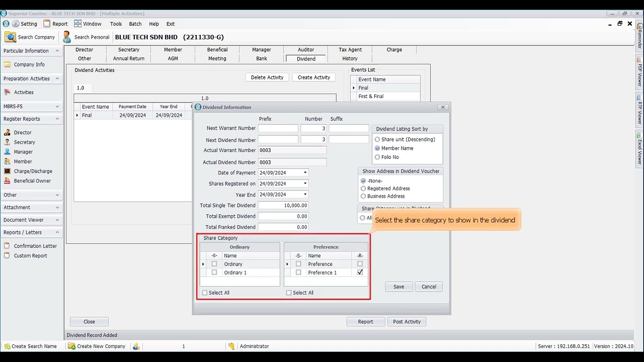Image resolution: width=644 pixels, height=362 pixels.
Task: Click the Company Info folder icon
Action: click(8, 64)
